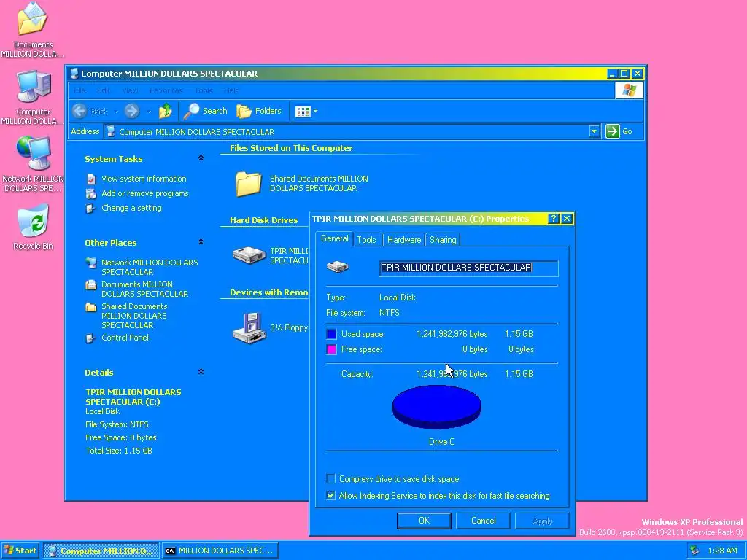Switch to the Tools tab
Image resolution: width=747 pixels, height=560 pixels.
(x=366, y=240)
